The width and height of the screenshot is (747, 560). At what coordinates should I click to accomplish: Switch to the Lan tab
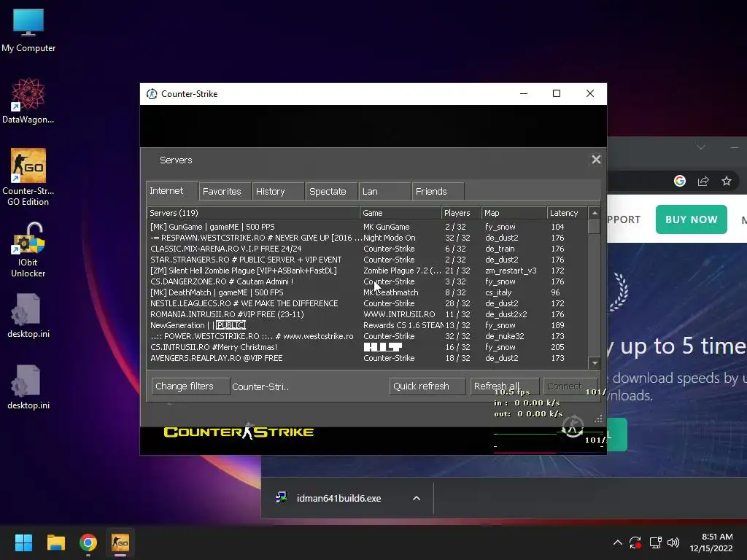click(385, 192)
